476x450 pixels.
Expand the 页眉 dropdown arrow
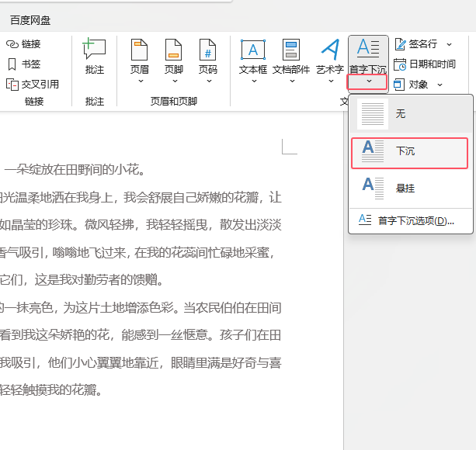click(x=141, y=81)
